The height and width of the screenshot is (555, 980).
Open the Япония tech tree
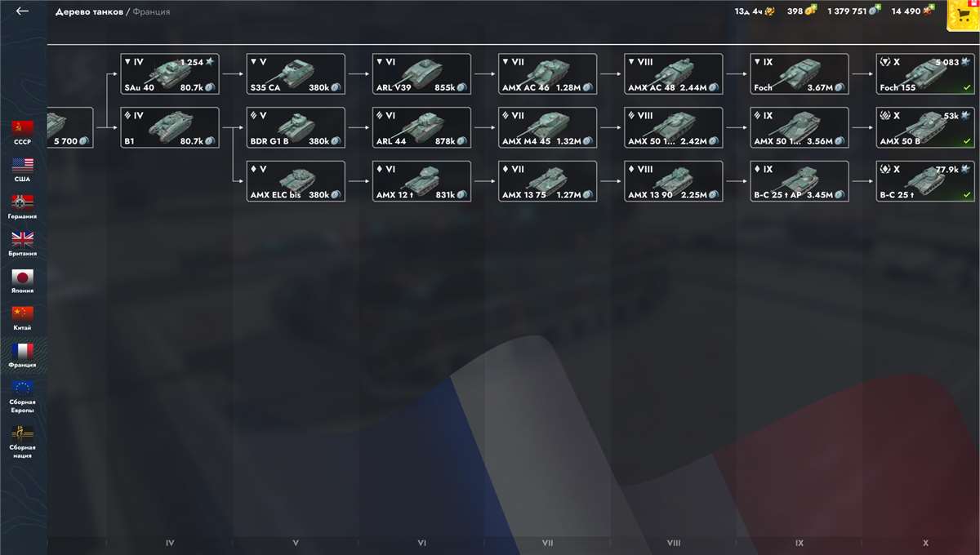(x=23, y=281)
